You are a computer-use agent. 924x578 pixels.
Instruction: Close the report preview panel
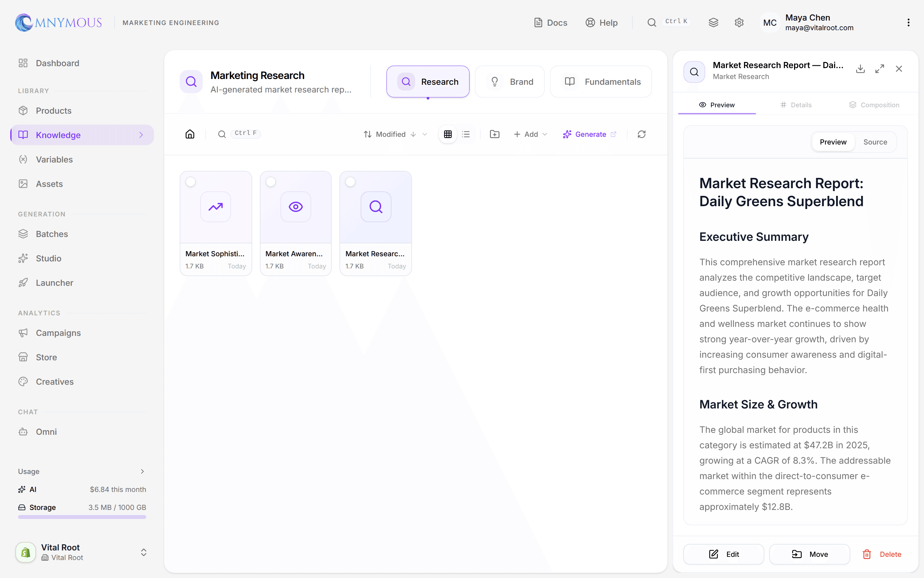point(899,69)
